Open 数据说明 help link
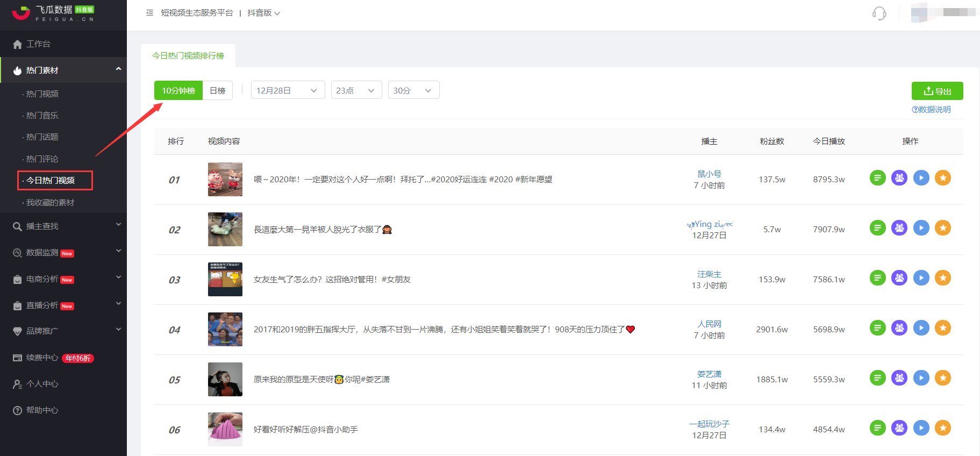 pos(931,110)
